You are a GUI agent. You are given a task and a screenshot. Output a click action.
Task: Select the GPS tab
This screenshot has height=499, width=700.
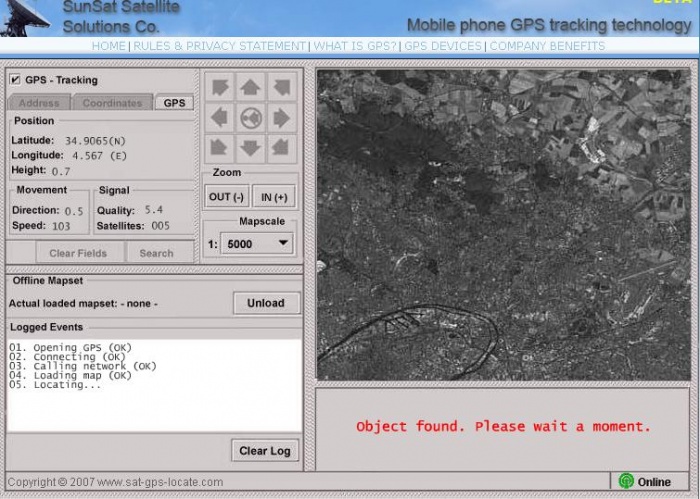(x=175, y=103)
